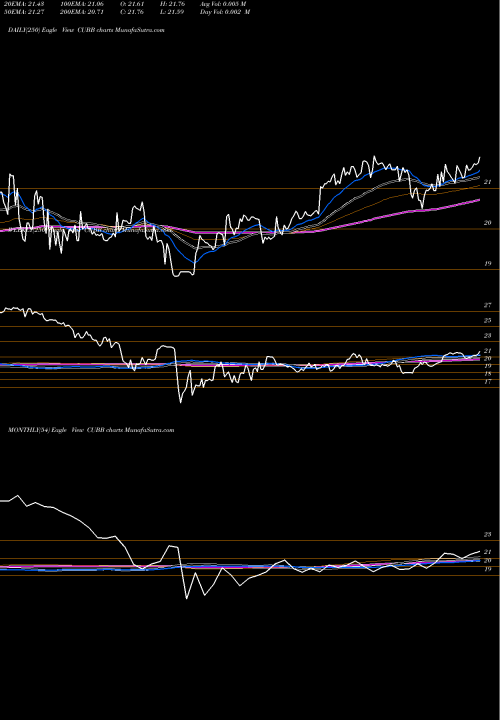Click the 17 axis label on middle chart
Screen dimensions: 500x720
488,382
